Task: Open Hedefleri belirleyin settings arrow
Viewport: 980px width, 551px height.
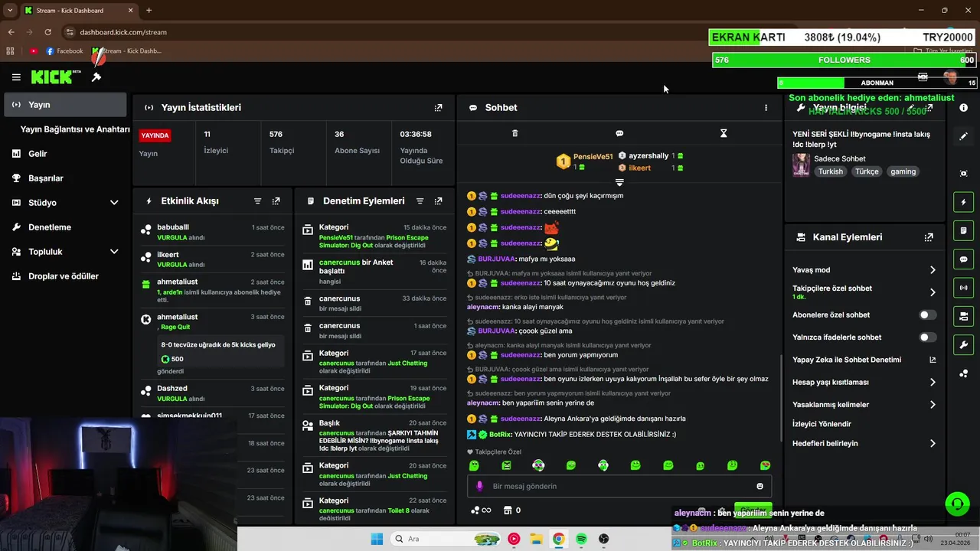Action: pos(933,444)
